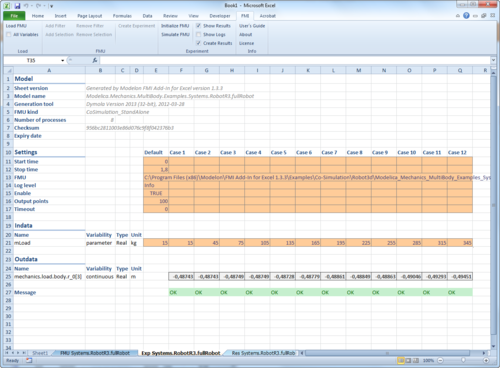Click the Add Filter button
The image size is (500, 368).
point(55,26)
